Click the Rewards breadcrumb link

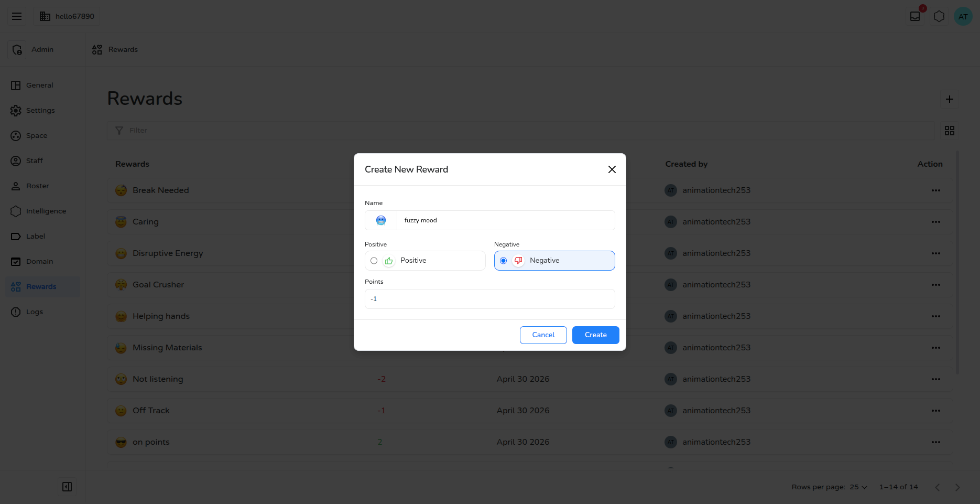coord(123,49)
